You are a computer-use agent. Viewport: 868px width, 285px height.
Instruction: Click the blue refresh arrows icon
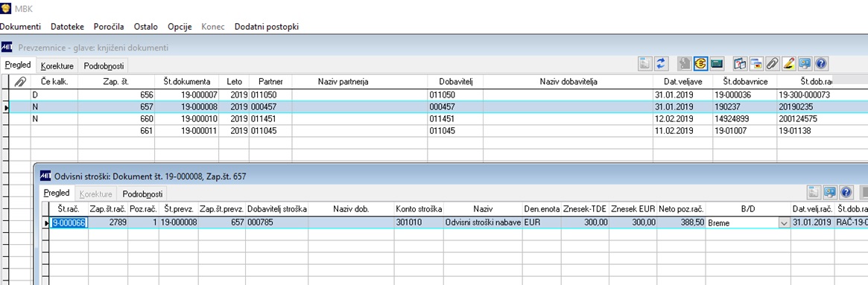pos(662,64)
